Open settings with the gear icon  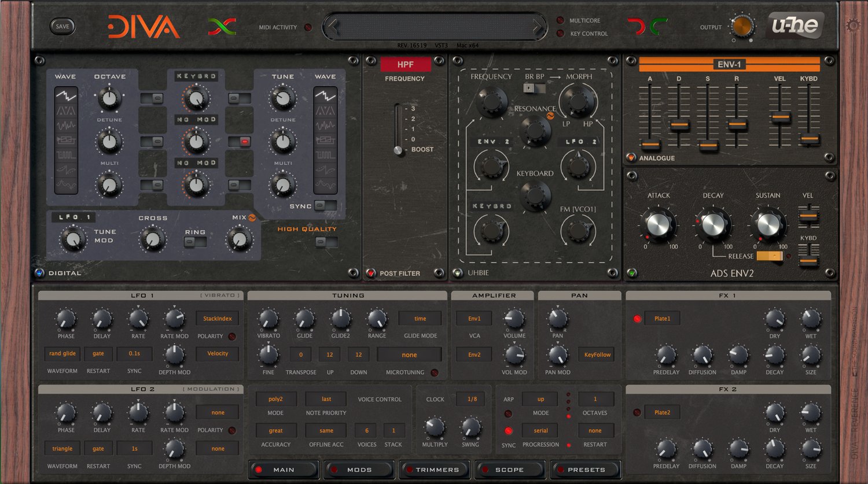click(853, 25)
